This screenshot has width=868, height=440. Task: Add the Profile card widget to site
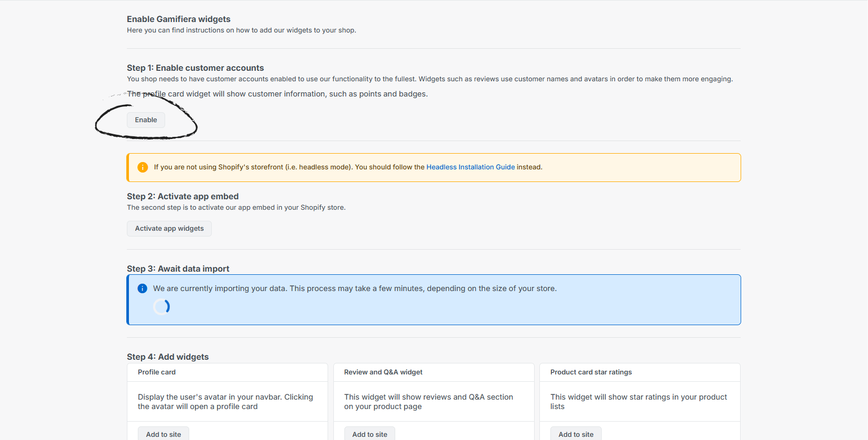164,434
